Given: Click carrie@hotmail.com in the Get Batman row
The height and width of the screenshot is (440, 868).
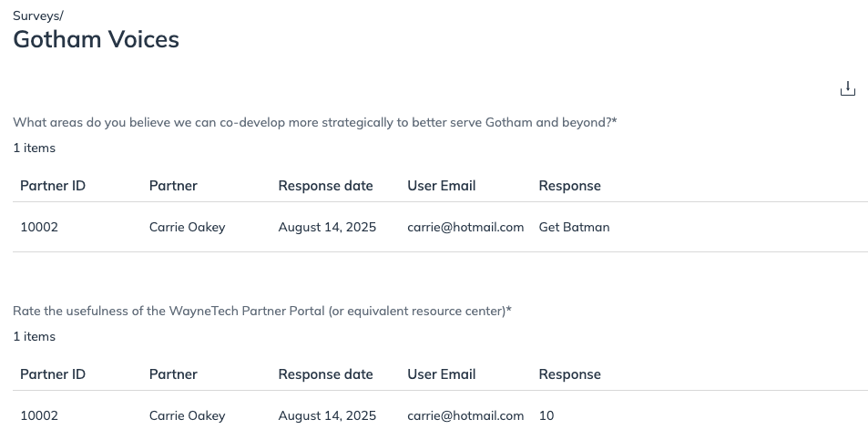Looking at the screenshot, I should pyautogui.click(x=465, y=227).
